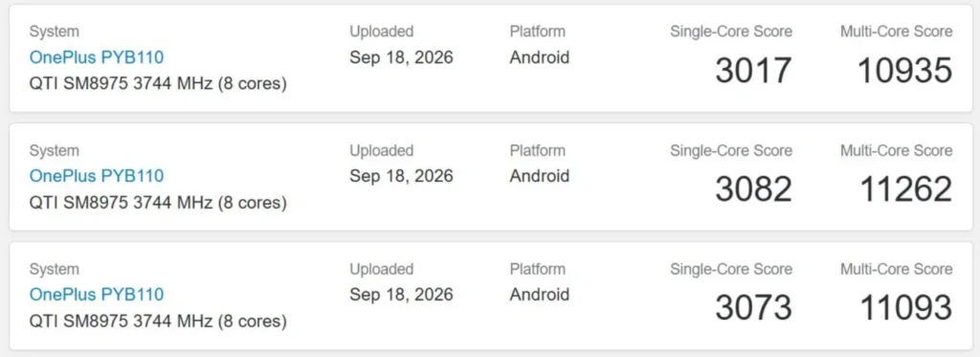Click Android platform text in the 3073 result

tap(540, 295)
